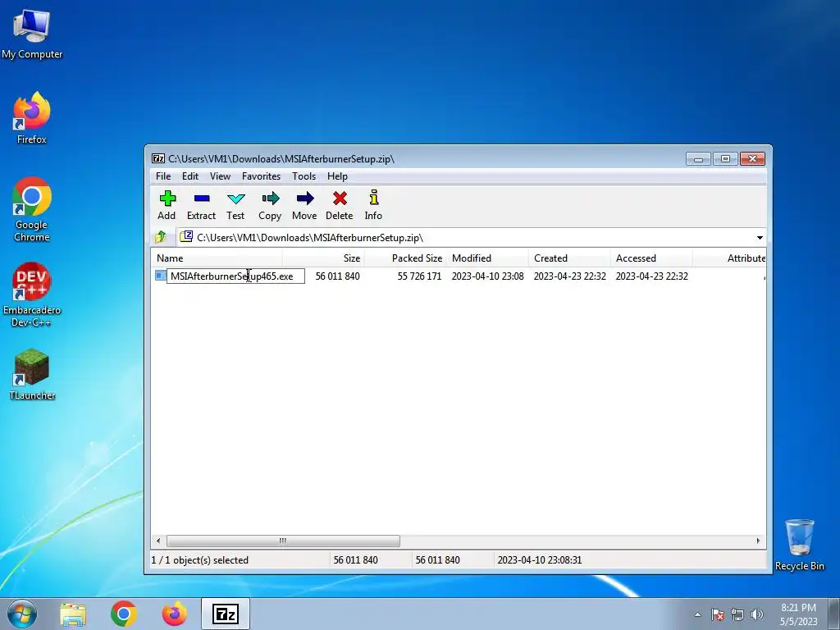Select Embarcadero Dev-C++ desktop shortcut
This screenshot has height=630, width=840.
[32, 294]
